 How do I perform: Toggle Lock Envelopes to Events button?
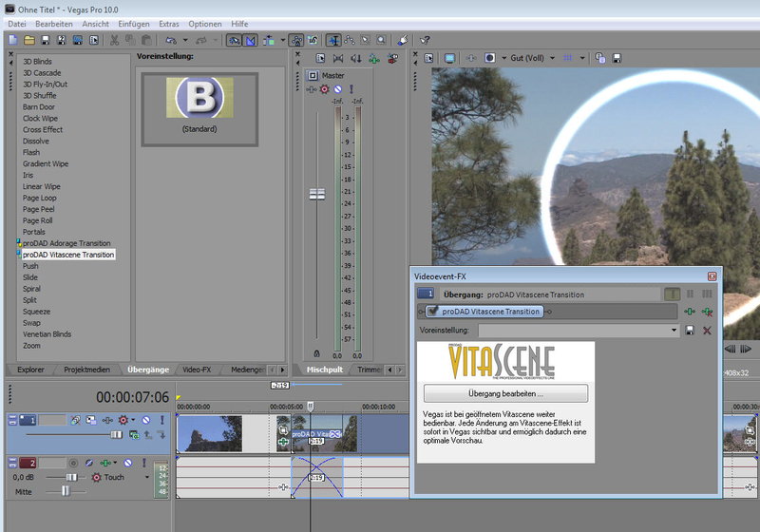pyautogui.click(x=296, y=40)
